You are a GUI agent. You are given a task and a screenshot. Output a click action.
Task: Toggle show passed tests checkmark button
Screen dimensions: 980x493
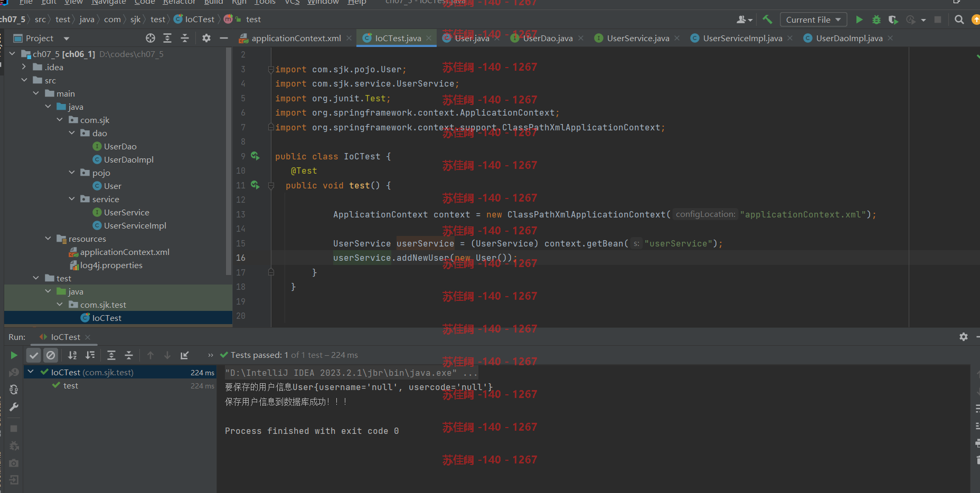point(34,355)
